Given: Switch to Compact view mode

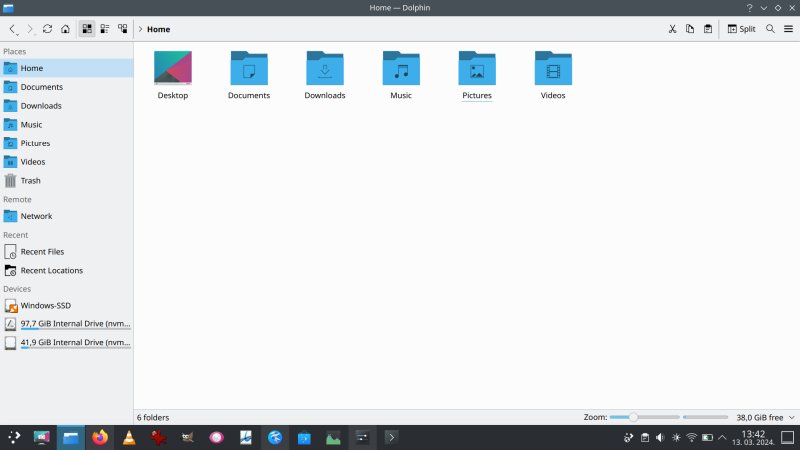Looking at the screenshot, I should click(105, 29).
